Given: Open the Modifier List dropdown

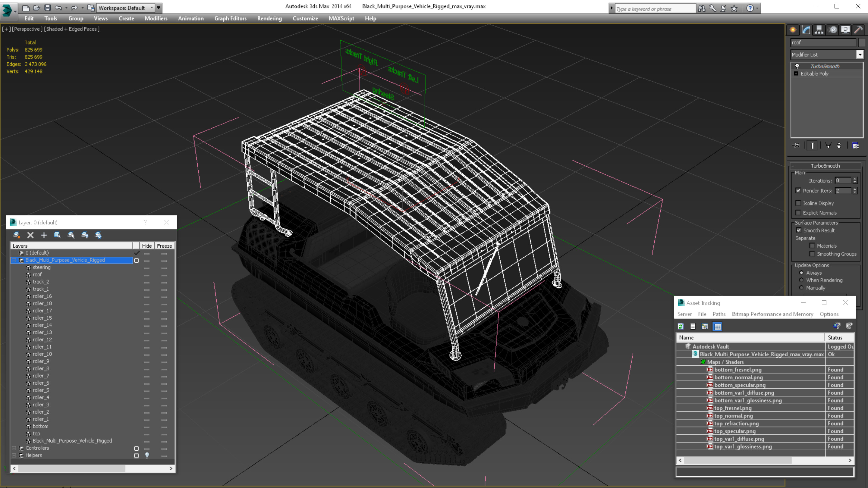Looking at the screenshot, I should [860, 55].
